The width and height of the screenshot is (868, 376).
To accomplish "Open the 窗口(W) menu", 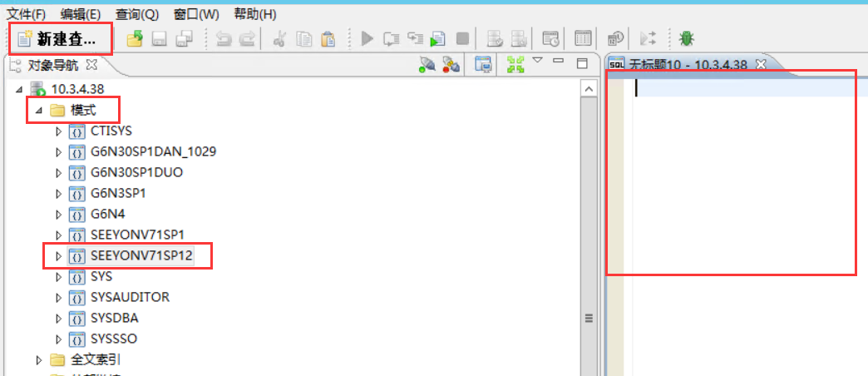I will [x=196, y=14].
